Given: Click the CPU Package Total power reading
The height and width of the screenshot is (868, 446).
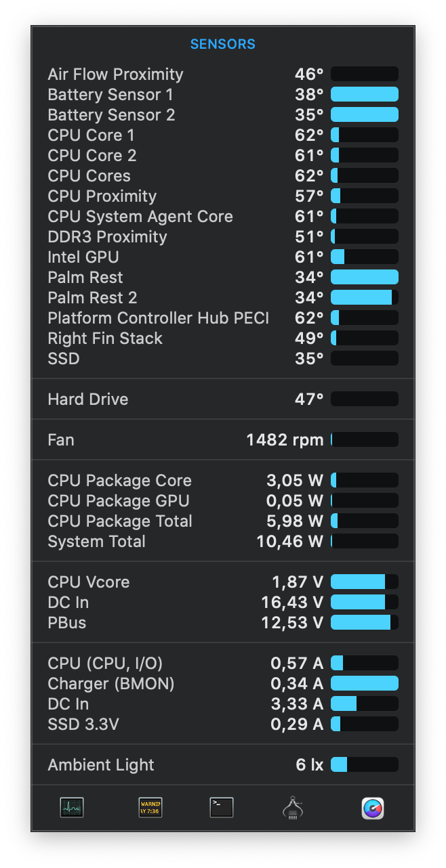Looking at the screenshot, I should [291, 521].
